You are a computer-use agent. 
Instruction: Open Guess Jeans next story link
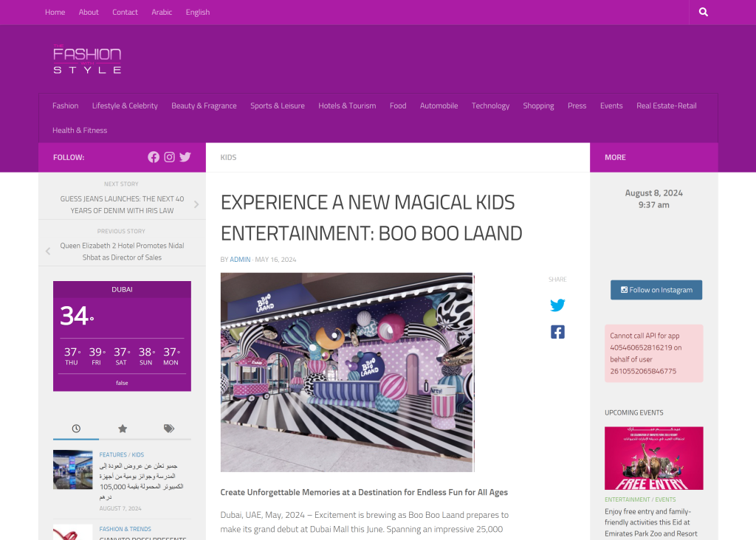[122, 205]
